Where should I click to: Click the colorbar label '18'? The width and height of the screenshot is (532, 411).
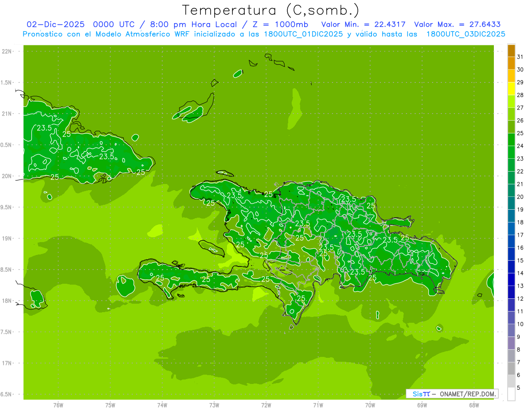pyautogui.click(x=520, y=222)
